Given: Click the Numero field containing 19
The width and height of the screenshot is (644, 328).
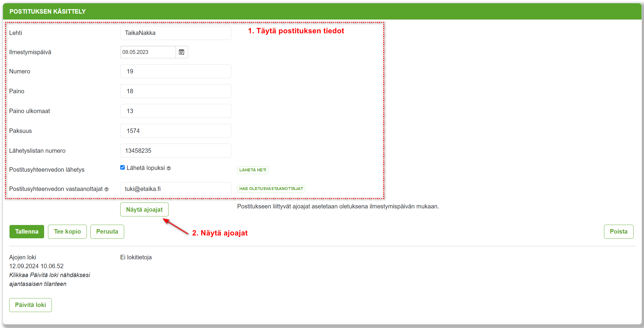Looking at the screenshot, I should (176, 71).
